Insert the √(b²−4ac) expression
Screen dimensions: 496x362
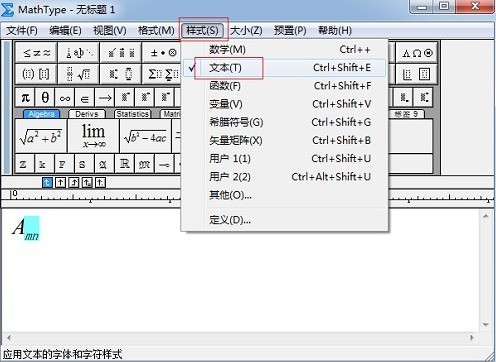click(x=145, y=136)
